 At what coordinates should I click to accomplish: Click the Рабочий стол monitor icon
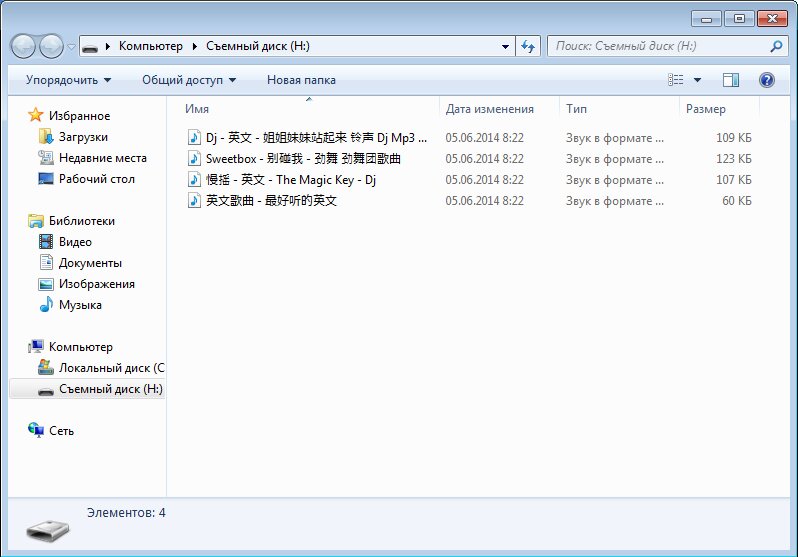click(x=46, y=179)
